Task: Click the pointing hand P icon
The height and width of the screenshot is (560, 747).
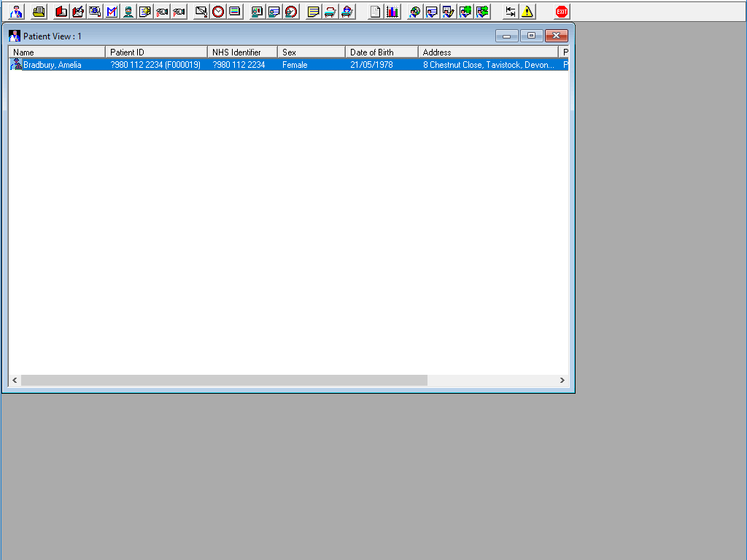Action: point(179,12)
